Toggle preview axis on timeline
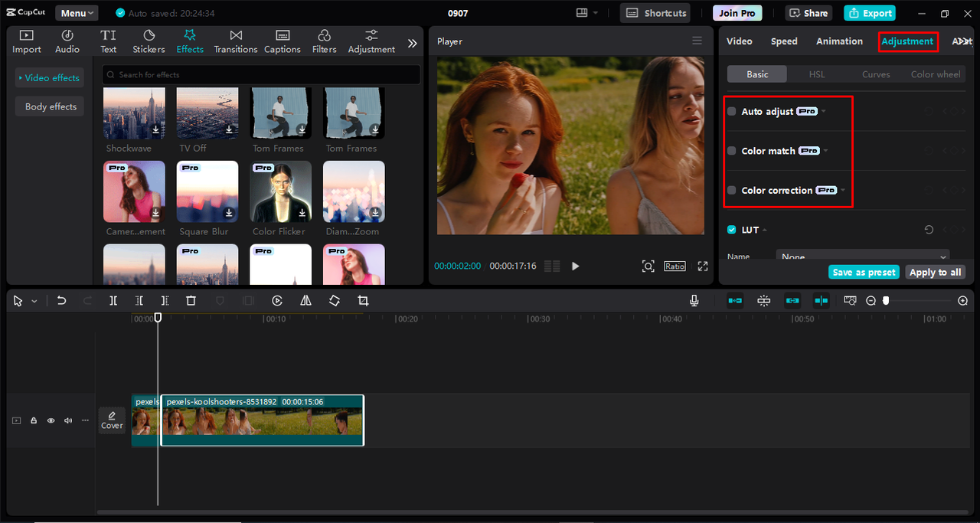Viewport: 980px width, 523px height. coord(822,301)
